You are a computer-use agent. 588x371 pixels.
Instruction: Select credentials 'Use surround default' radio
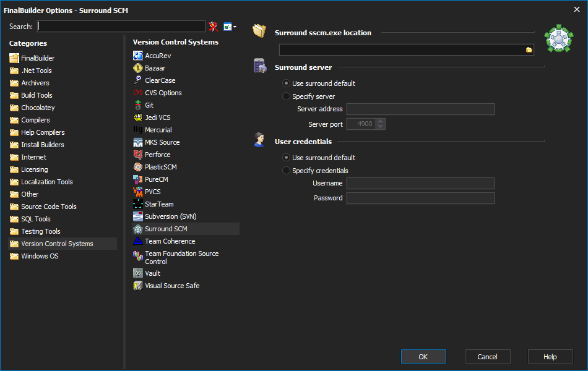click(286, 158)
